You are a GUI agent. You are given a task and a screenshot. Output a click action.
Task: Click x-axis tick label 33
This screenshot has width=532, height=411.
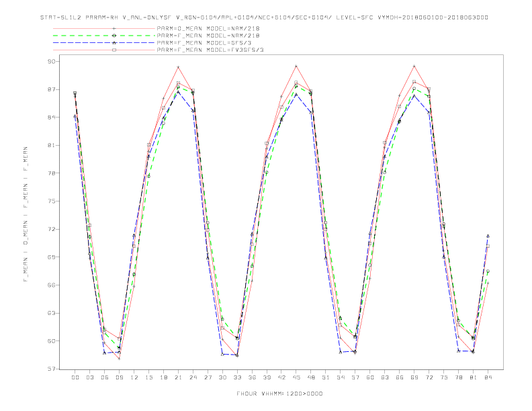(x=237, y=377)
